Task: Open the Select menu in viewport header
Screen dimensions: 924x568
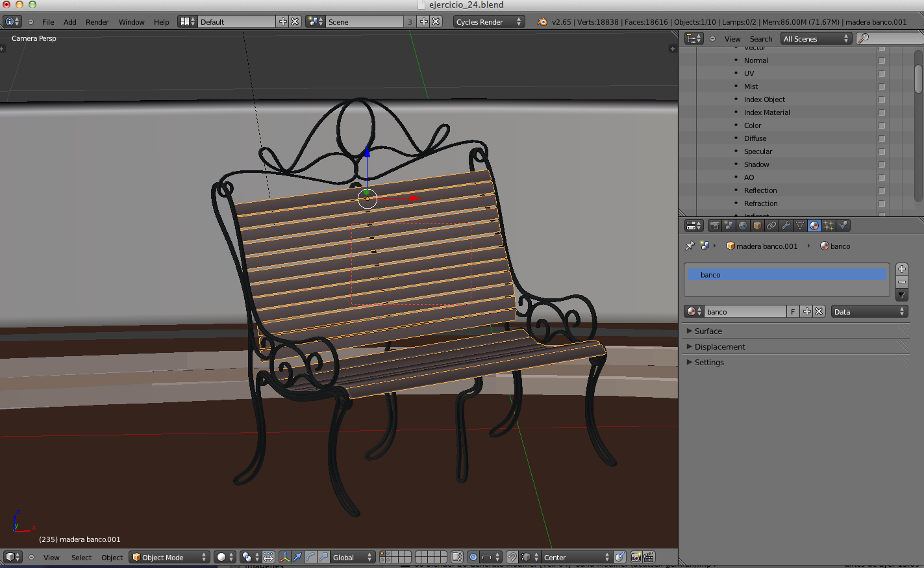Action: [x=81, y=557]
